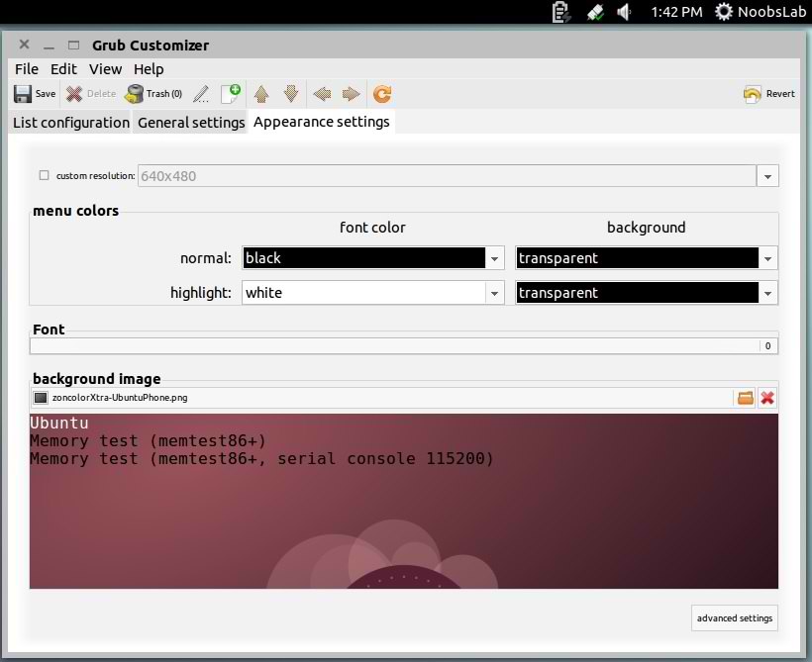Expand the custom resolution dropdown arrow

click(x=767, y=176)
